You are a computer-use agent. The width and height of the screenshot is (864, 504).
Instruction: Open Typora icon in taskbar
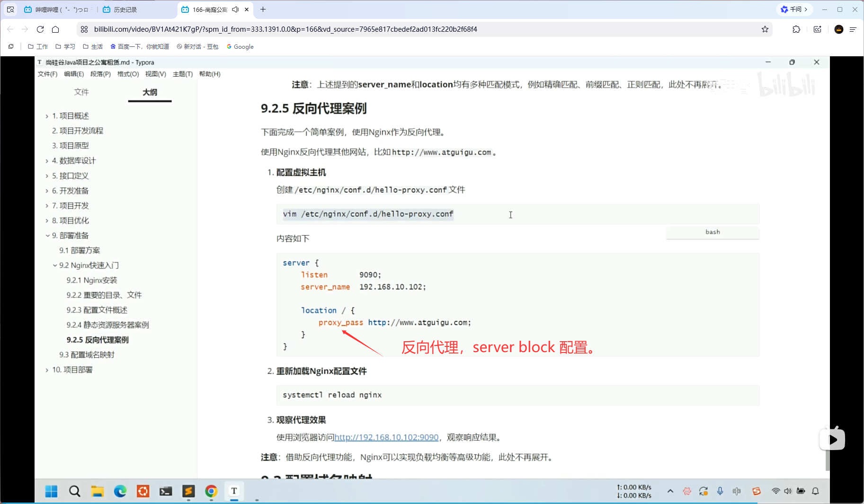pos(234,491)
